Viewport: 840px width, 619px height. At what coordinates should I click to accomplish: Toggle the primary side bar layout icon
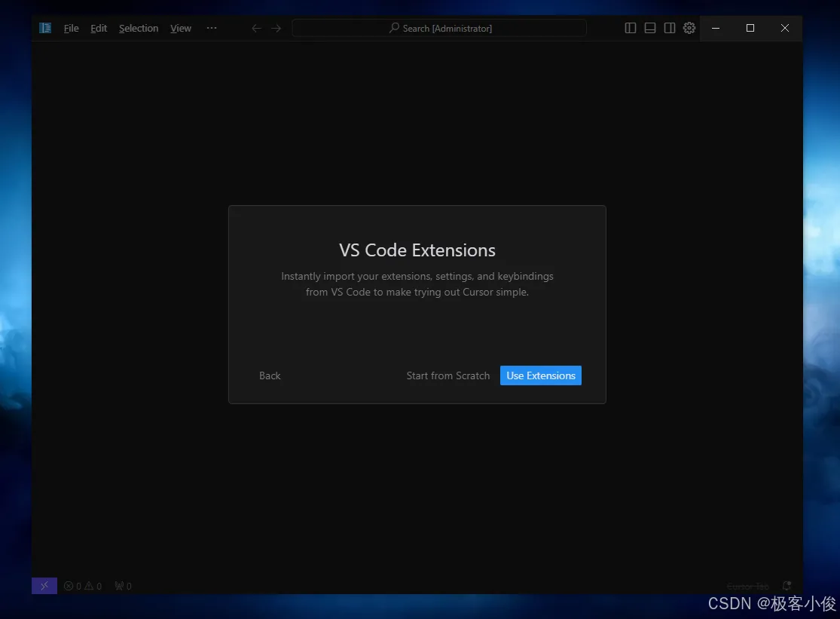click(x=631, y=28)
